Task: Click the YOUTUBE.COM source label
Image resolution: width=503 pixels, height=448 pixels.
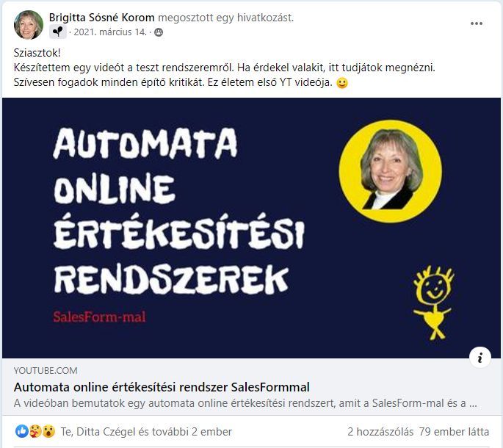Action: pyautogui.click(x=46, y=371)
